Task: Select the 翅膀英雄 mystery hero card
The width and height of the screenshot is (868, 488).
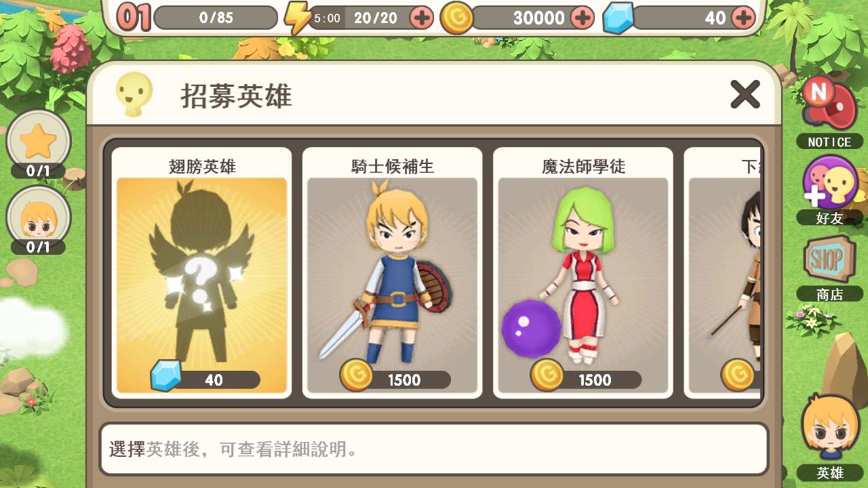Action: click(x=201, y=273)
